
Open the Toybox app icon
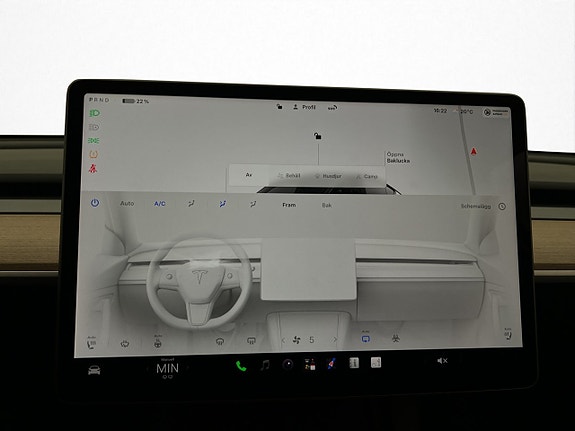point(310,364)
